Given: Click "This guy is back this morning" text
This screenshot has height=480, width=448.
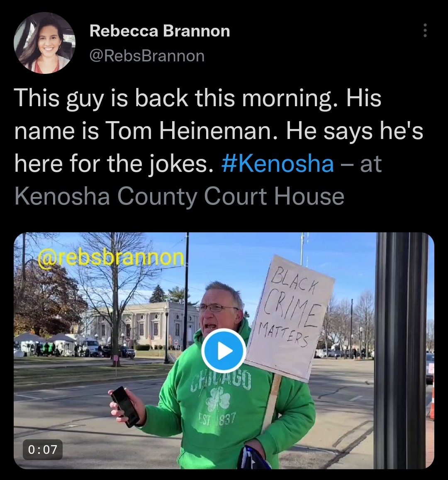Looking at the screenshot, I should tap(174, 98).
